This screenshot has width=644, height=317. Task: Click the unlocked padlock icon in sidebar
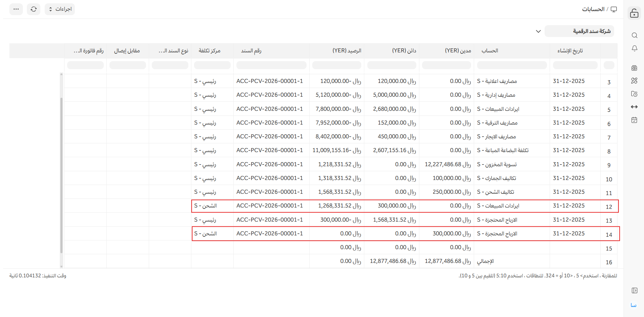point(634,13)
